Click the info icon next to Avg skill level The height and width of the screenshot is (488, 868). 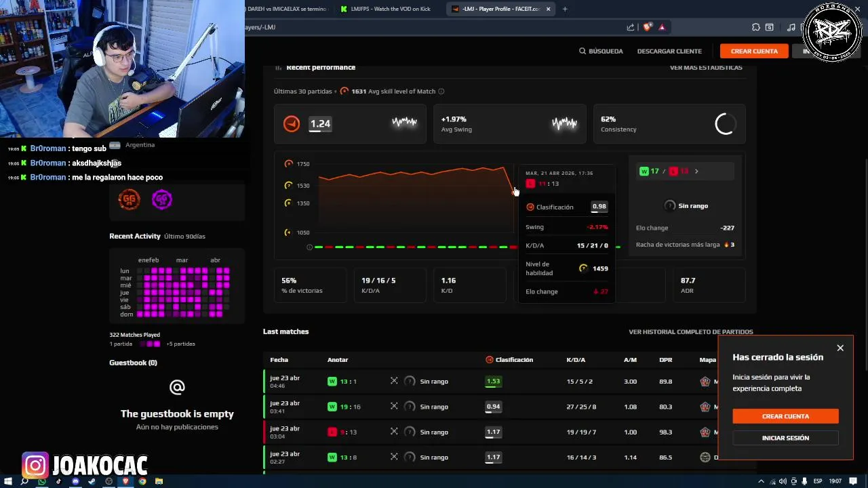tap(441, 91)
